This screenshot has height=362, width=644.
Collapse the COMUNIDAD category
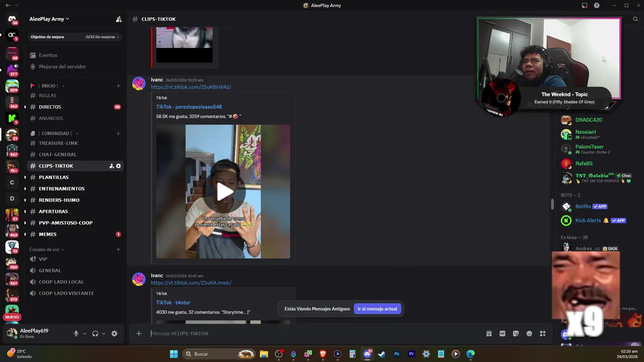[55, 133]
